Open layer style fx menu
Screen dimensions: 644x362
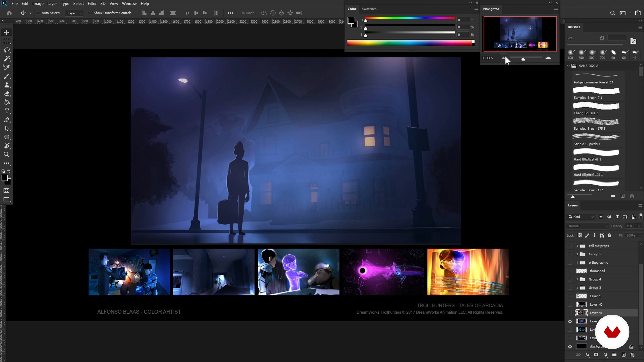587,355
